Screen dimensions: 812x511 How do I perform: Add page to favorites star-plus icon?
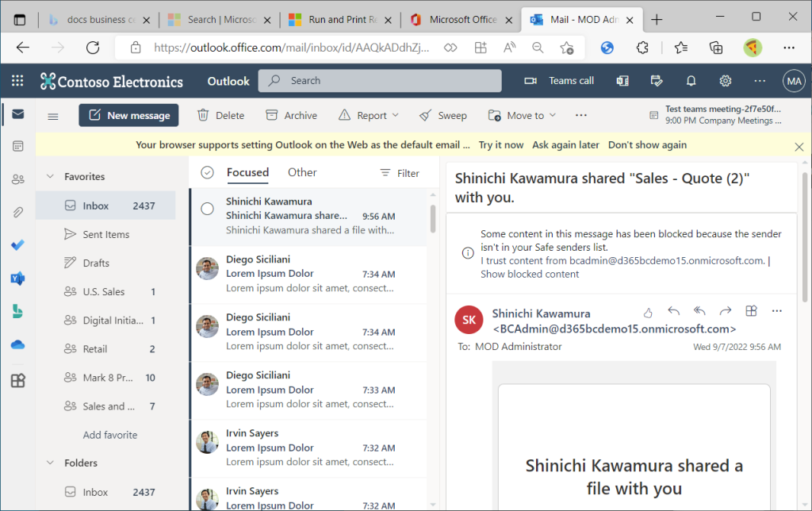(x=567, y=48)
